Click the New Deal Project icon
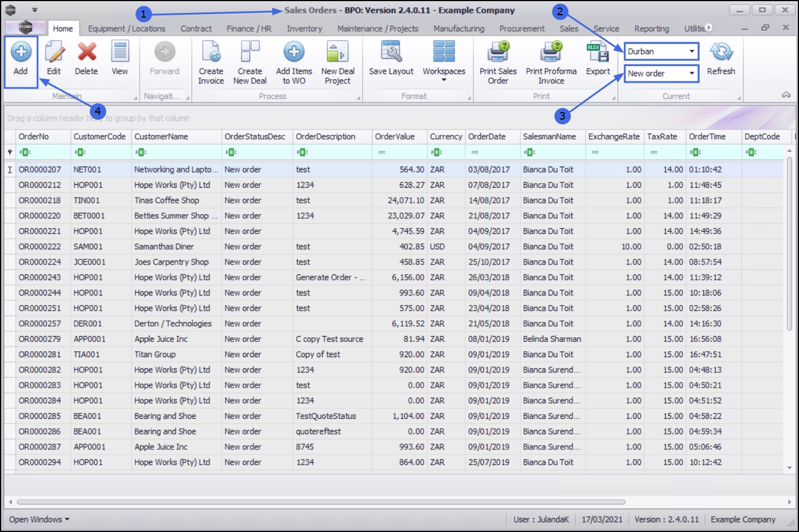799x532 pixels. point(338,52)
